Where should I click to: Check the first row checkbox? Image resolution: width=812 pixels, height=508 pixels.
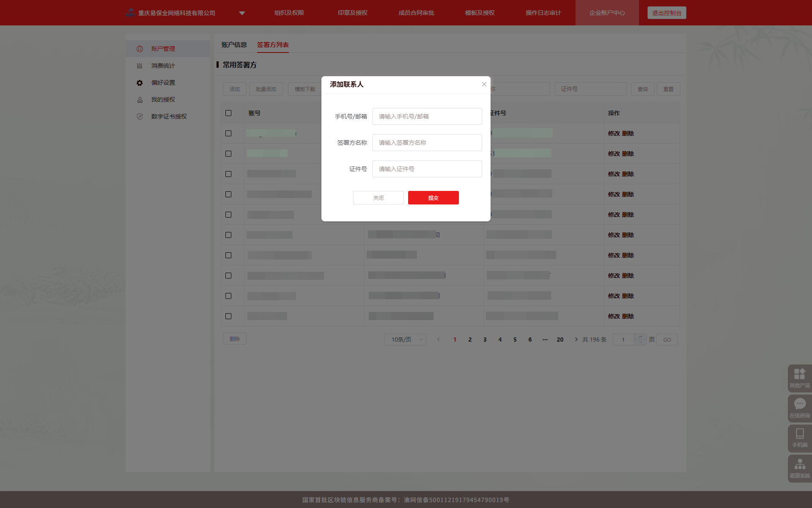point(228,133)
